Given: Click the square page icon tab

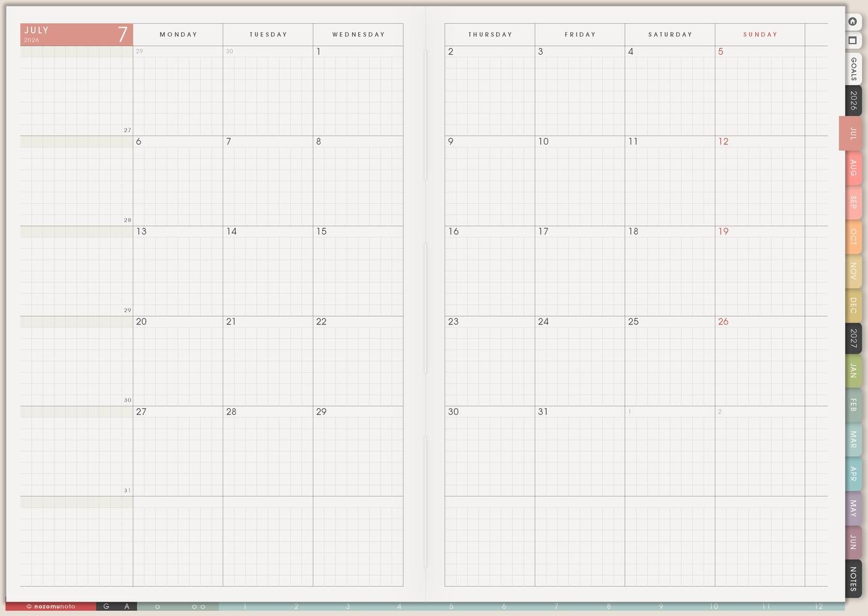Looking at the screenshot, I should tap(852, 40).
